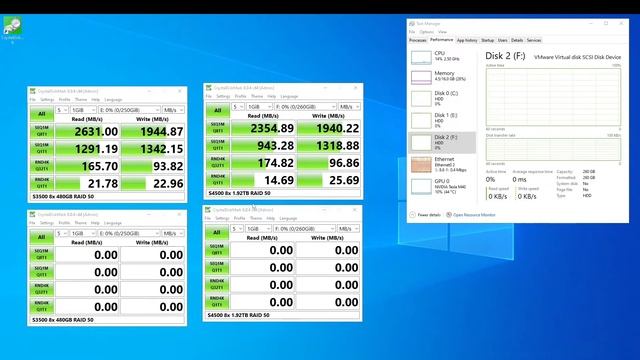The width and height of the screenshot is (640, 360).
Task: Switch to the Users tab in Task Manager
Action: [x=502, y=40]
